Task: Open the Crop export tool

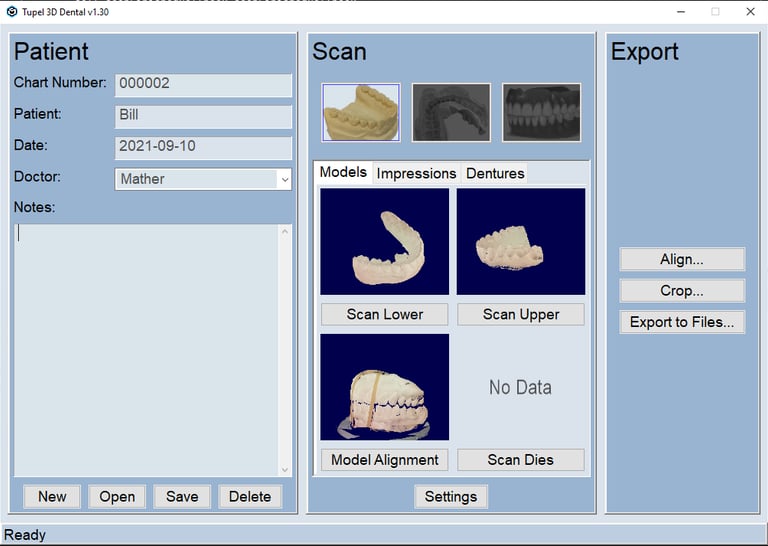Action: 682,290
